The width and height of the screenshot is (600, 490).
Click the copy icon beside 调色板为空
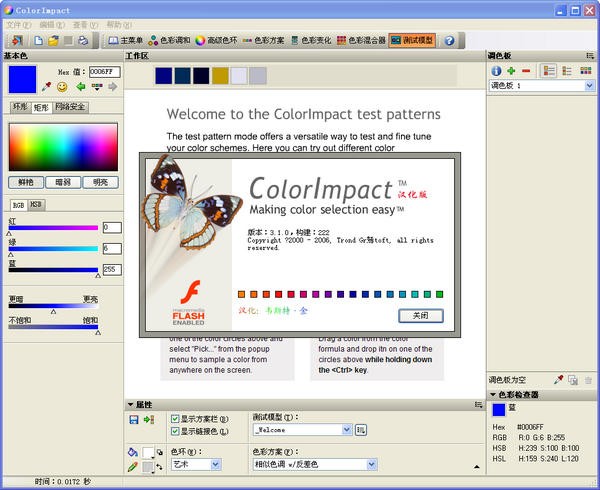coord(573,380)
